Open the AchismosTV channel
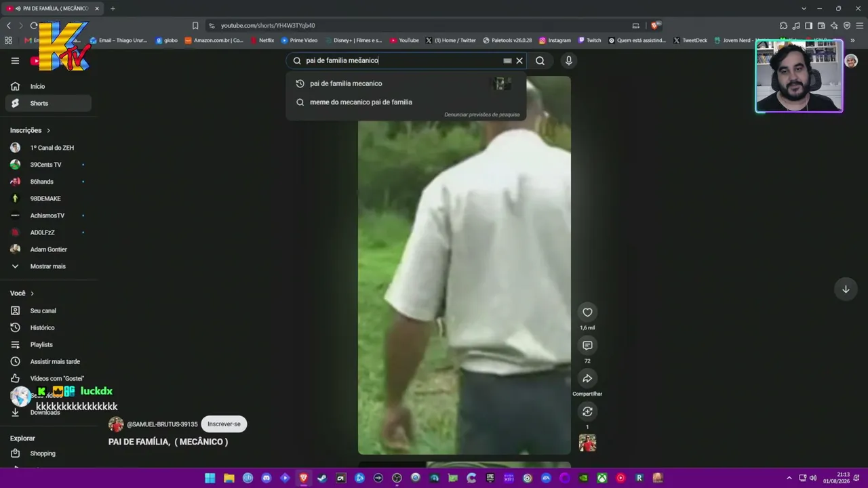The height and width of the screenshot is (488, 868). [x=48, y=216]
